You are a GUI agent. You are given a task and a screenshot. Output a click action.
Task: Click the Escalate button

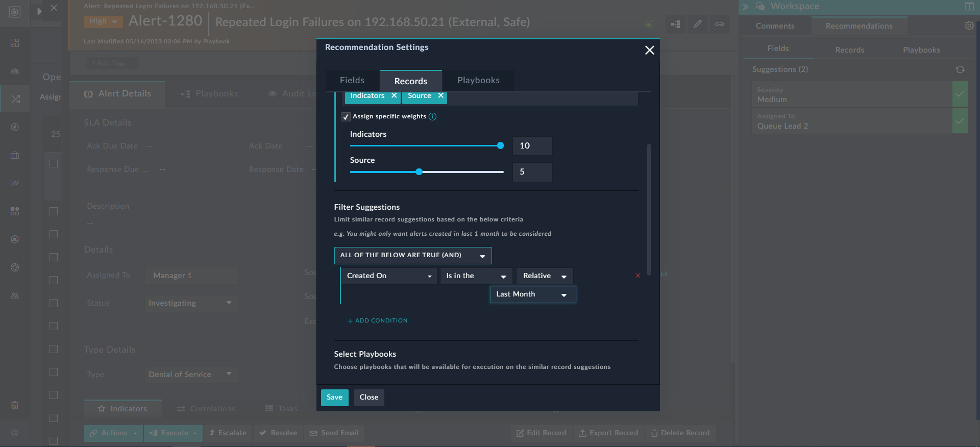228,433
